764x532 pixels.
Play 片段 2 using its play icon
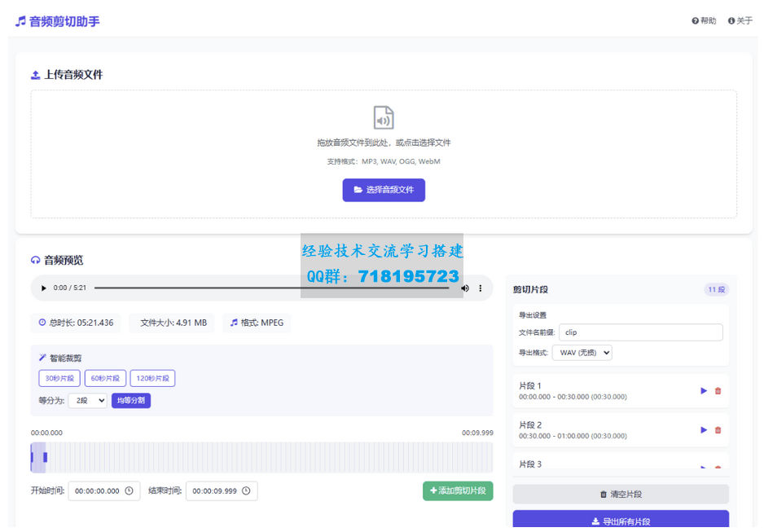703,429
